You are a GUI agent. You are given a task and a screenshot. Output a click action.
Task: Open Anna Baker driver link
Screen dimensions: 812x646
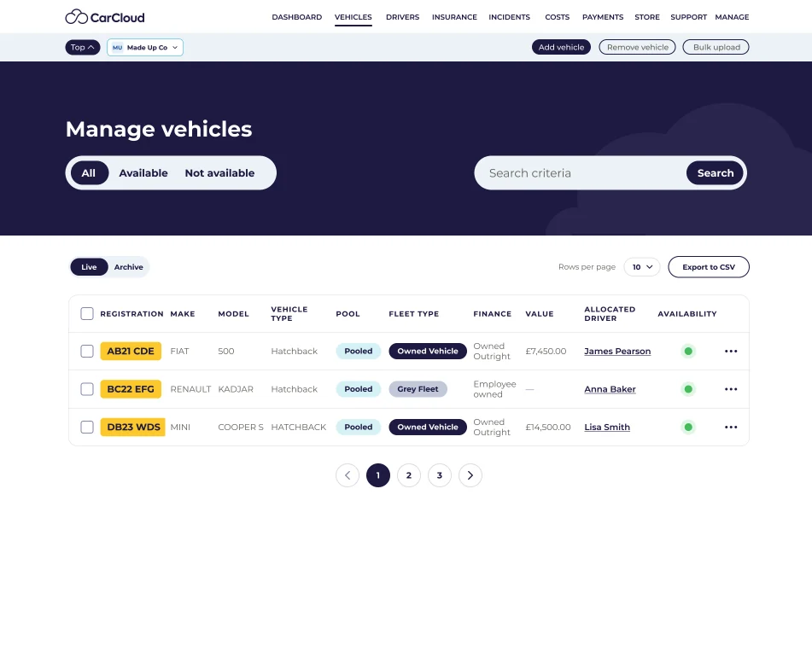coord(610,389)
